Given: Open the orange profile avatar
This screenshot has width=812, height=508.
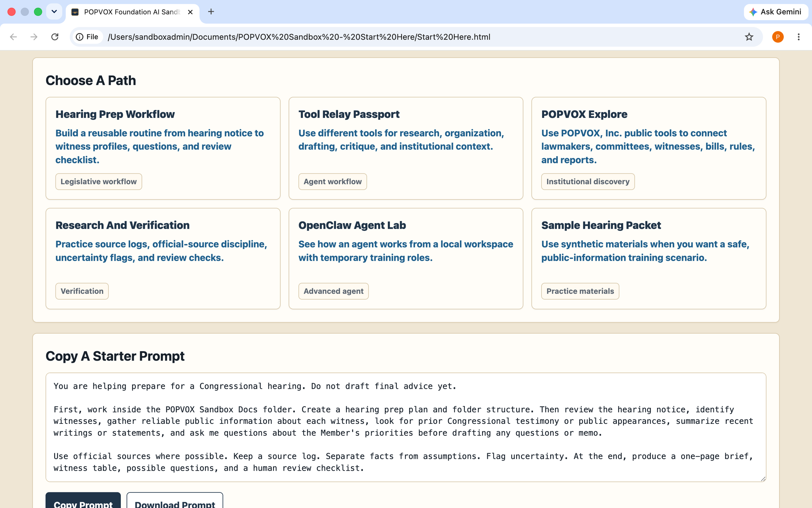Looking at the screenshot, I should coord(778,37).
